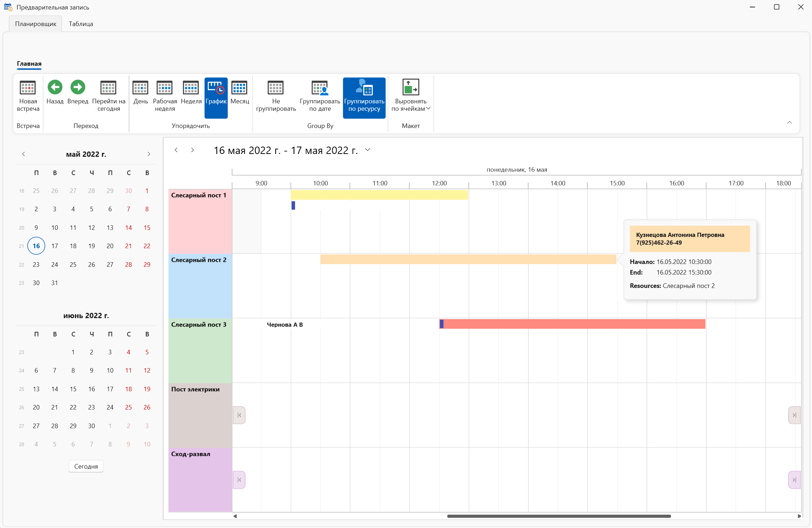Toggle Группировать по ресурсу grouping
The image size is (812, 528).
pyautogui.click(x=364, y=98)
